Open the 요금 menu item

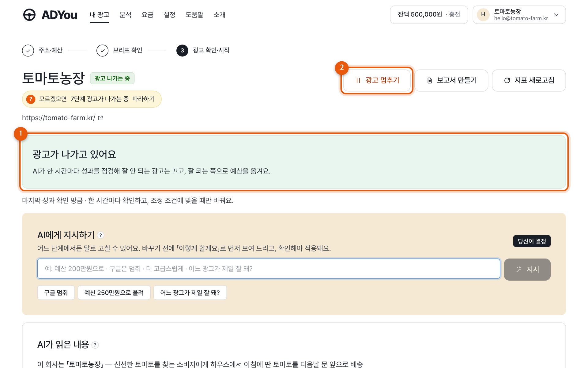[x=147, y=15]
